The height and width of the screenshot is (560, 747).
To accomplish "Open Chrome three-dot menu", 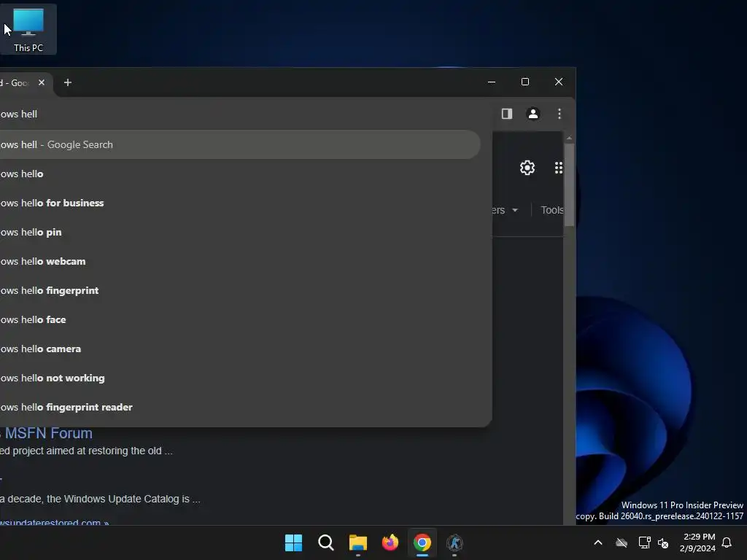I will click(x=560, y=114).
